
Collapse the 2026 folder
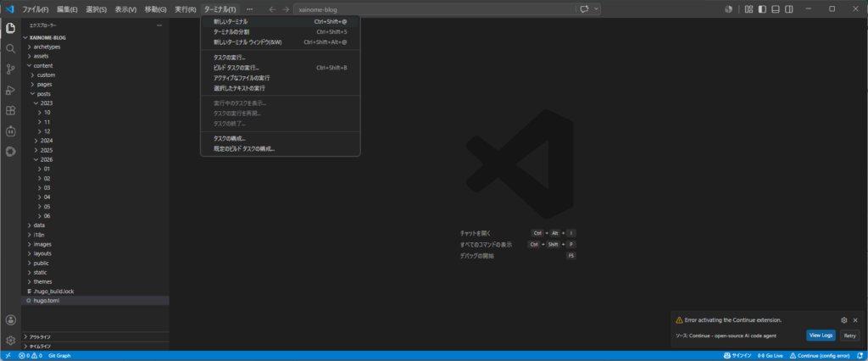tap(95, 159)
